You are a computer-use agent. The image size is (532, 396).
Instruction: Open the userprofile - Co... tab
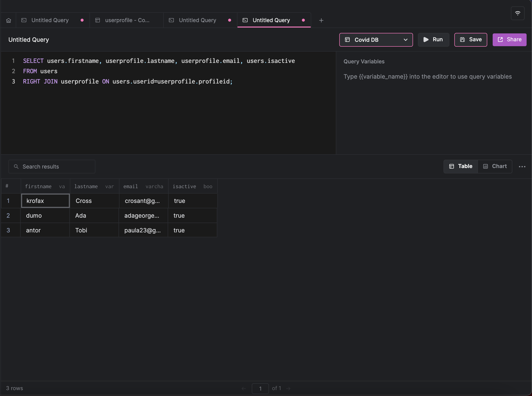click(127, 20)
